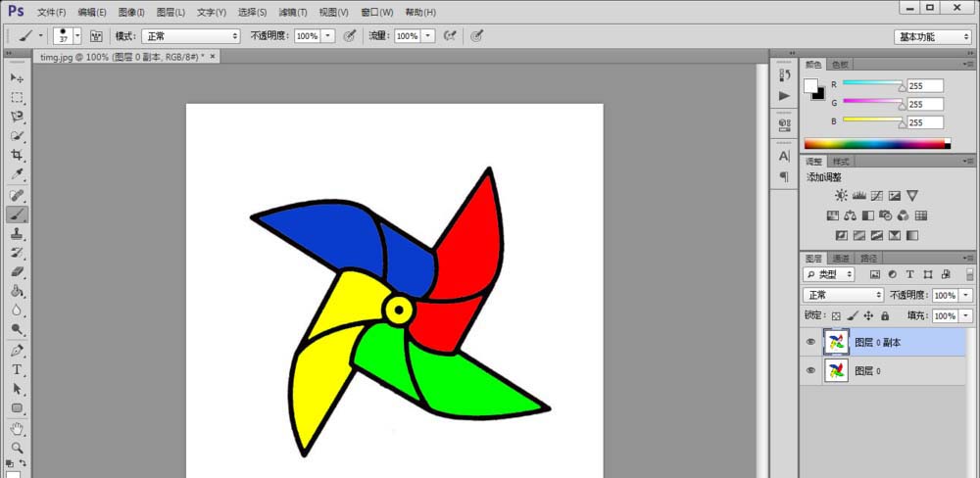This screenshot has width=980, height=478.
Task: Select the Move tool
Action: tap(17, 77)
